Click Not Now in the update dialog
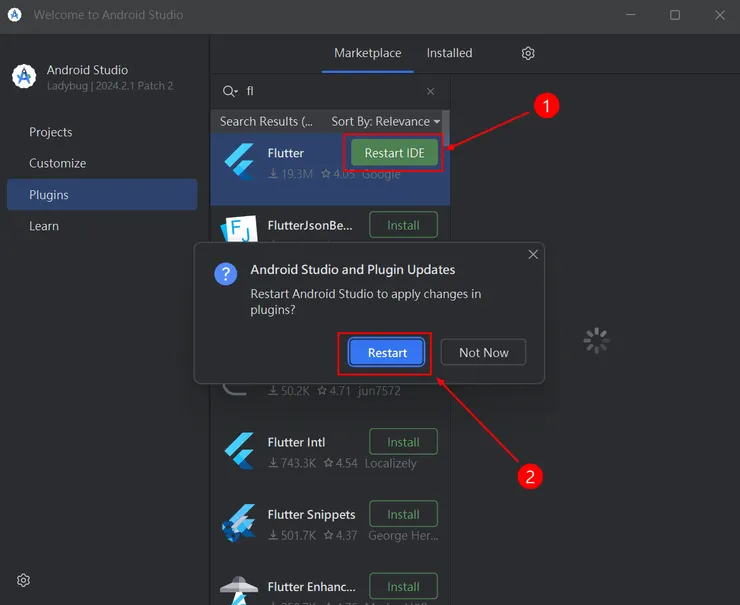Viewport: 740px width, 605px height. pyautogui.click(x=483, y=353)
